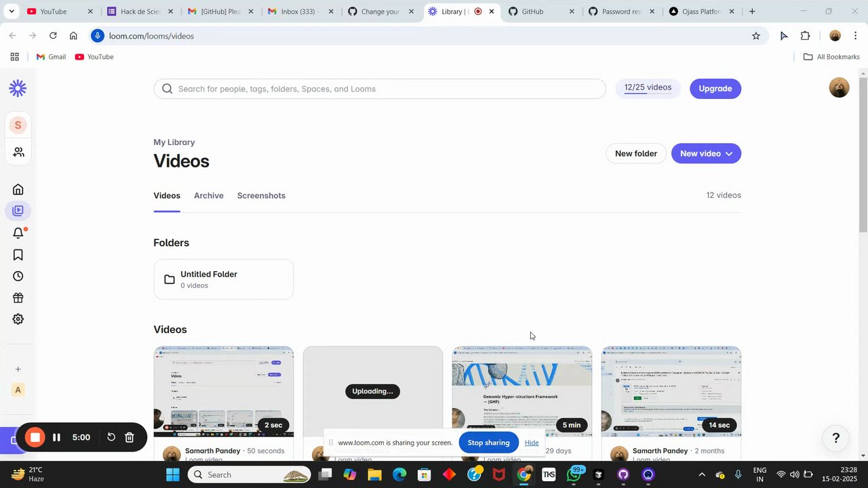Open profile avatar in Loom header
868x488 pixels.
(x=839, y=88)
